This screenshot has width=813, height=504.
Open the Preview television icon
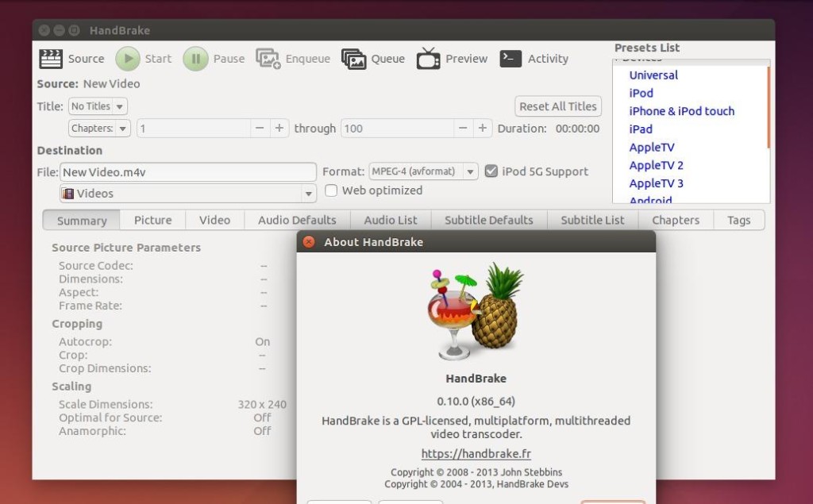tap(428, 58)
